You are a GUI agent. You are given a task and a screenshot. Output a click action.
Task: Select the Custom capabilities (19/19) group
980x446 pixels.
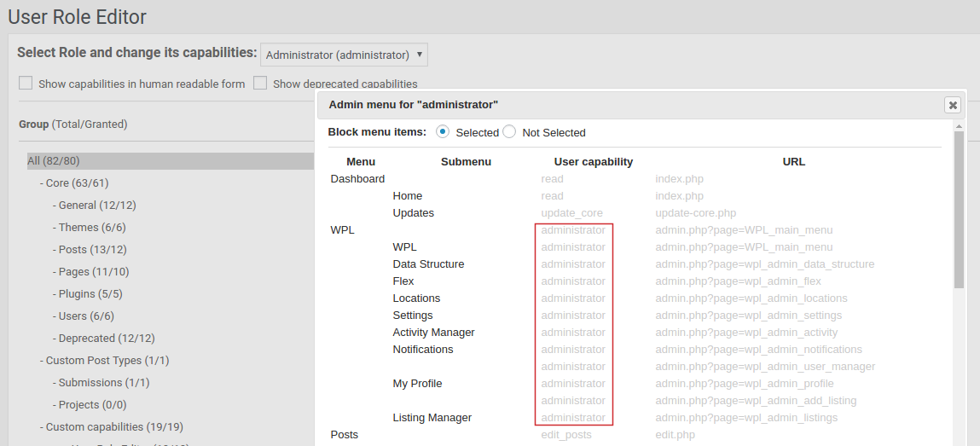pos(111,426)
